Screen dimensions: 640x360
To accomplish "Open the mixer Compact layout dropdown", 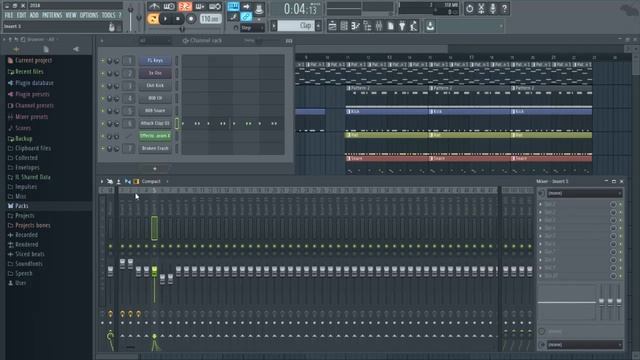I will 151,181.
